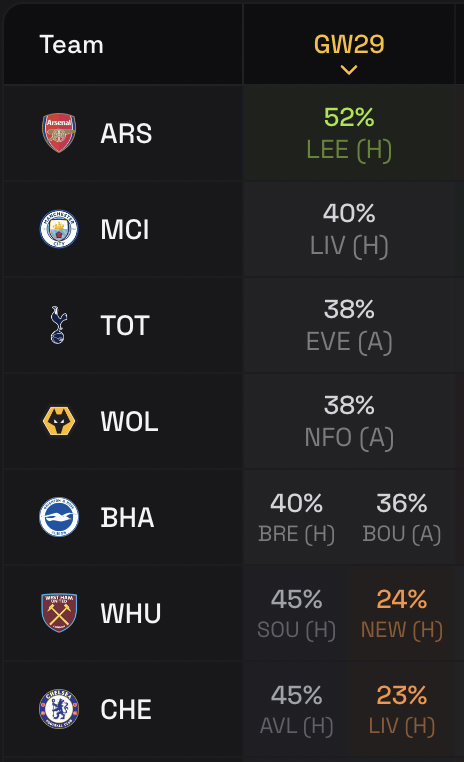464x762 pixels.
Task: Select the orange 24% NEW (H) fixture
Action: pos(402,613)
